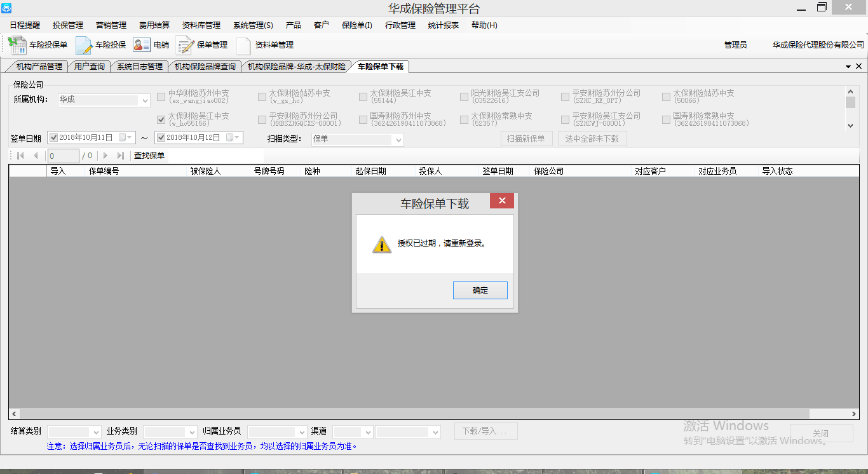
Task: Check 平安财险吴江支公司 checkbox
Action: coord(566,119)
